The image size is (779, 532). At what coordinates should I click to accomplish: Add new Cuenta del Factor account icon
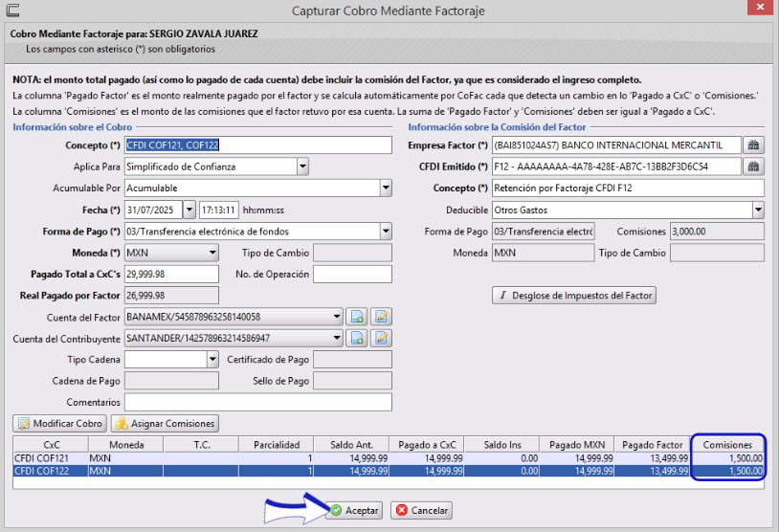click(x=357, y=317)
